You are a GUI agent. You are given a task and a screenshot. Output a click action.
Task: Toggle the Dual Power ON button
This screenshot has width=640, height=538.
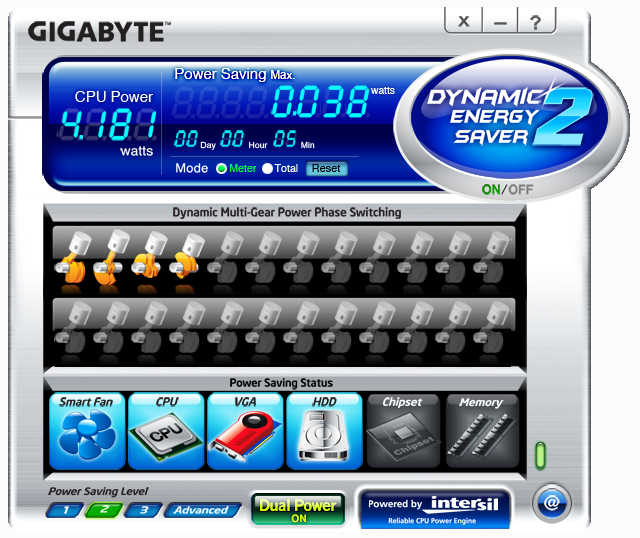[x=297, y=509]
